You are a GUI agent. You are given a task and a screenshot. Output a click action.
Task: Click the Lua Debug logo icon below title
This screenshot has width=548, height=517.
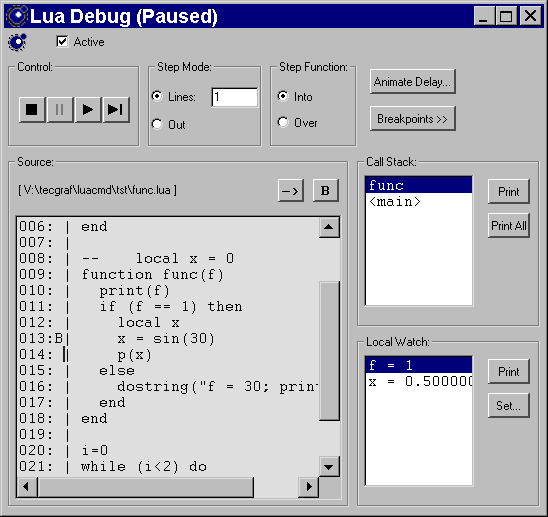coord(17,42)
